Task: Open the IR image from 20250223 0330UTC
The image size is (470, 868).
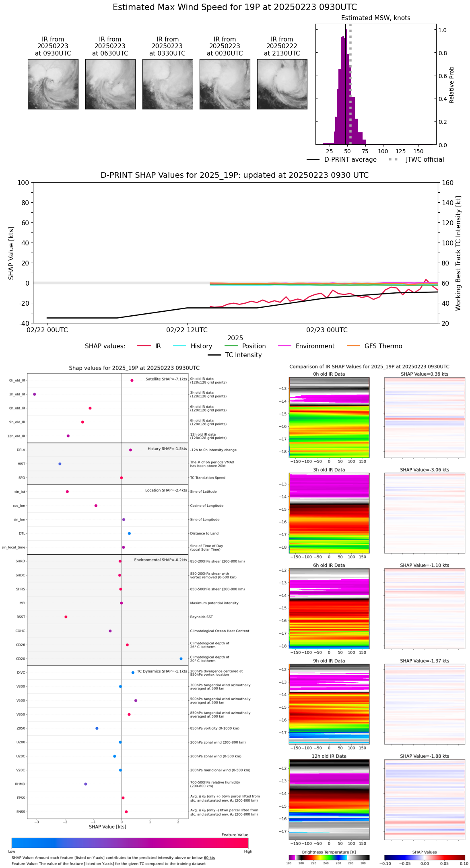Action: pyautogui.click(x=167, y=84)
